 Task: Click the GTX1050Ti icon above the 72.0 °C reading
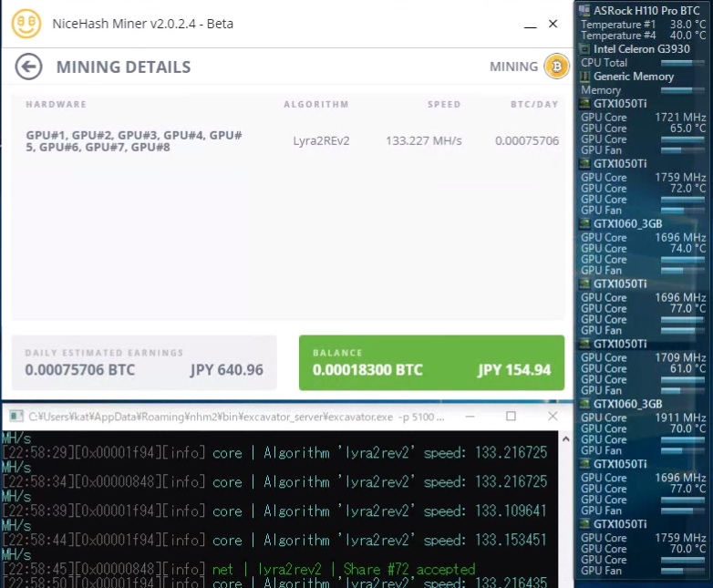pyautogui.click(x=584, y=164)
